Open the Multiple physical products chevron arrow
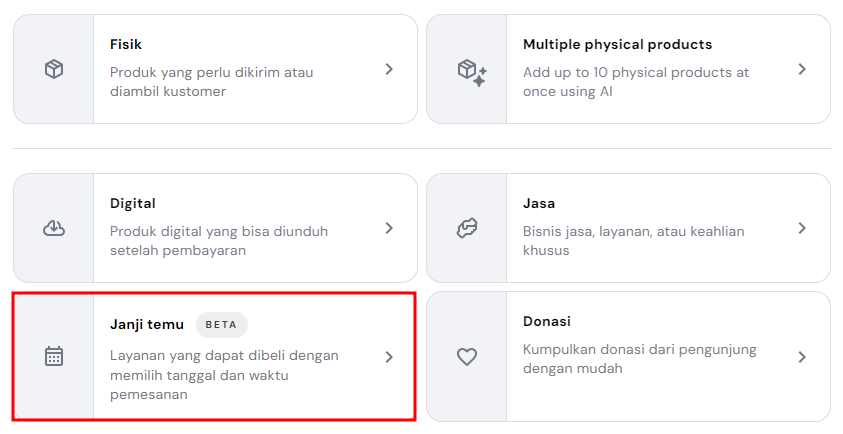The width and height of the screenshot is (843, 434). point(801,69)
